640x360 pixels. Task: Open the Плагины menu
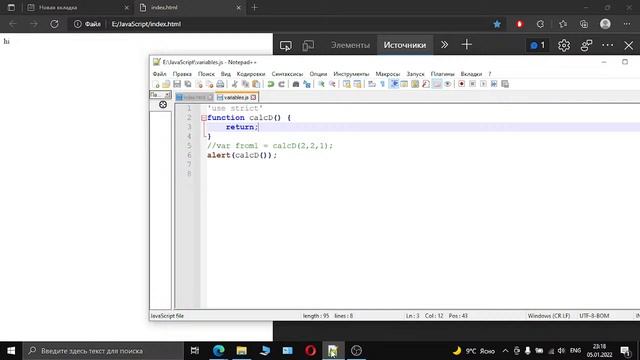pyautogui.click(x=442, y=74)
